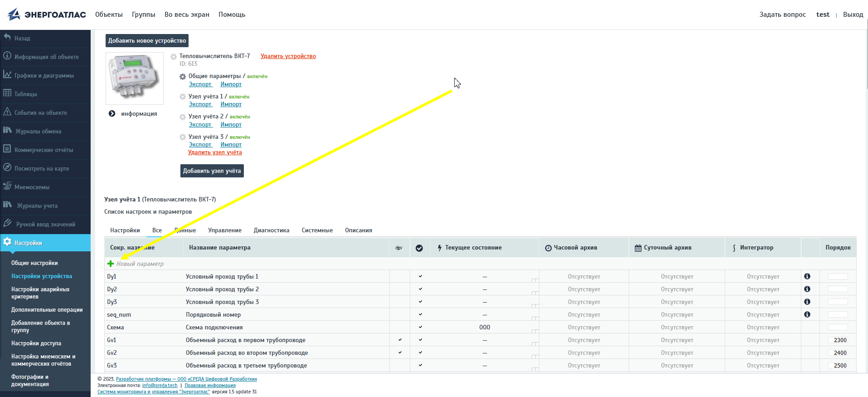Click the Порядок input field for Gv2
Viewport: 868px width, 397px height.
(838, 353)
